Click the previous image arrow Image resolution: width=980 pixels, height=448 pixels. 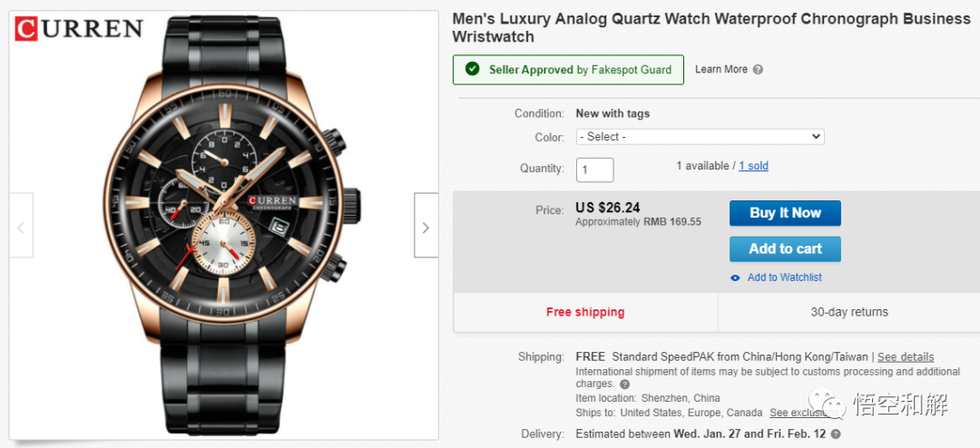(21, 228)
